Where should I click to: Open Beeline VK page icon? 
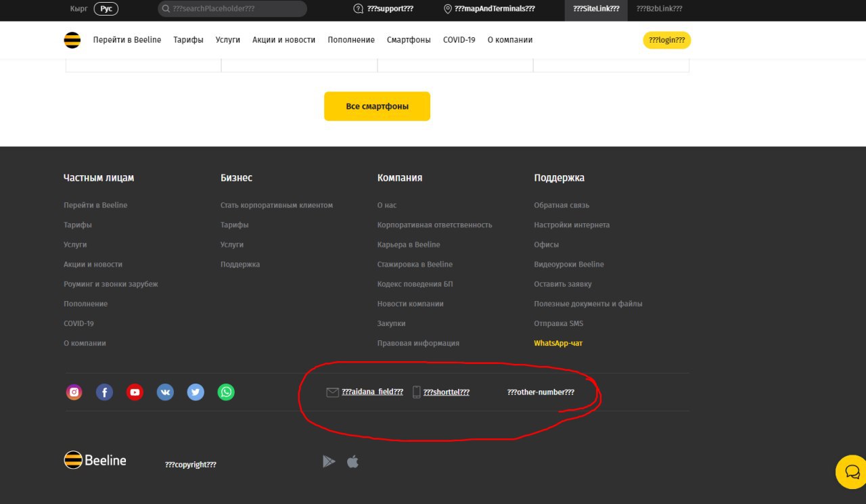pyautogui.click(x=165, y=392)
